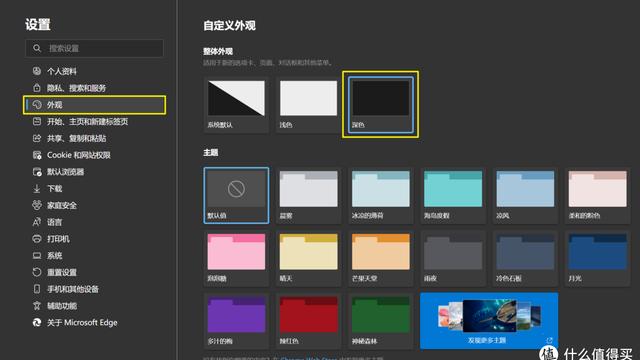Apply the orange 芒果天堂 theme

pyautogui.click(x=380, y=258)
